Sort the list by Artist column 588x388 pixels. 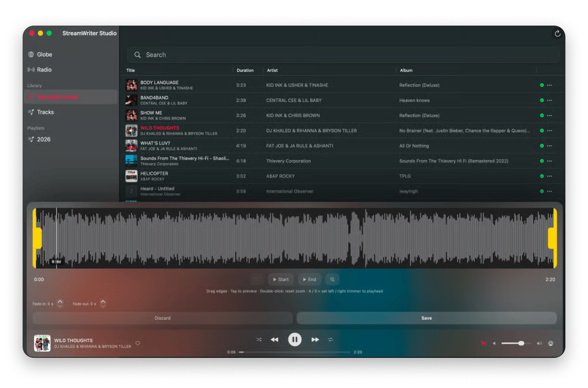point(272,70)
